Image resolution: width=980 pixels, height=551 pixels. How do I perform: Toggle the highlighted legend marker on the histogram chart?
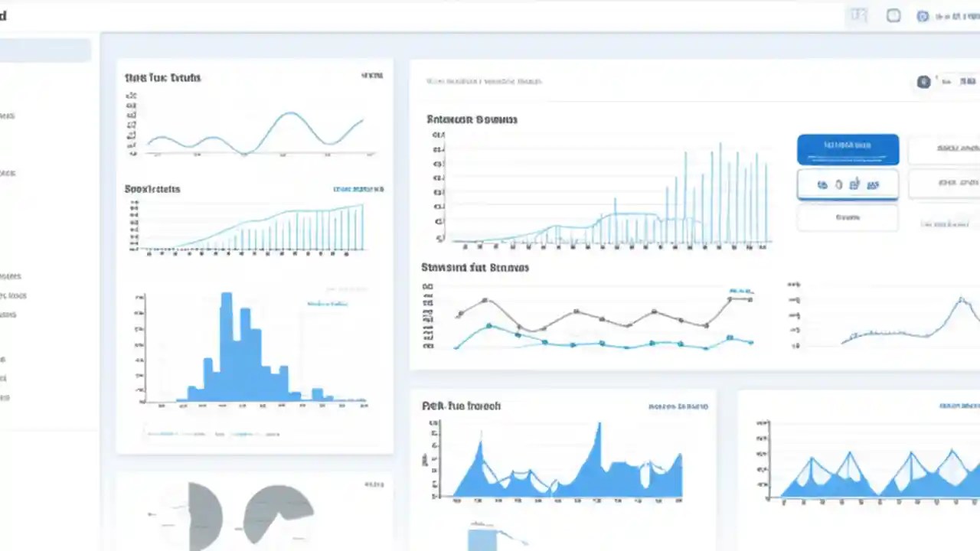click(x=328, y=304)
